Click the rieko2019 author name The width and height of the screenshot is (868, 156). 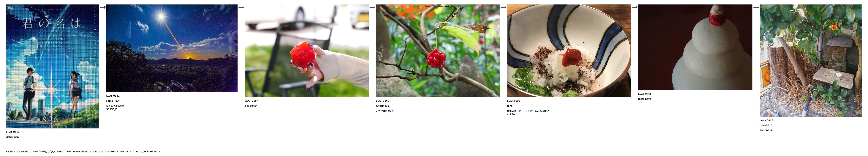click(x=766, y=126)
